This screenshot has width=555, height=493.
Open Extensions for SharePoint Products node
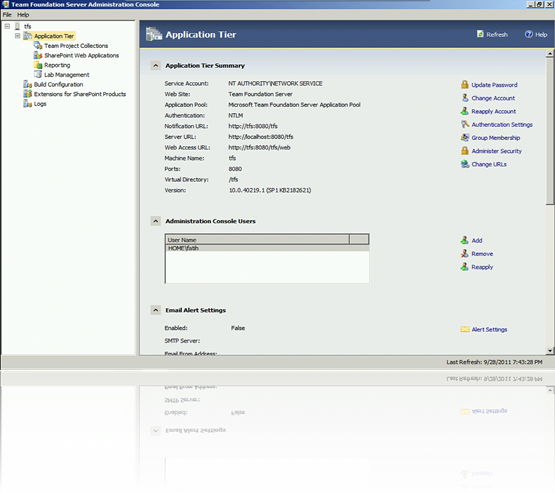click(80, 94)
